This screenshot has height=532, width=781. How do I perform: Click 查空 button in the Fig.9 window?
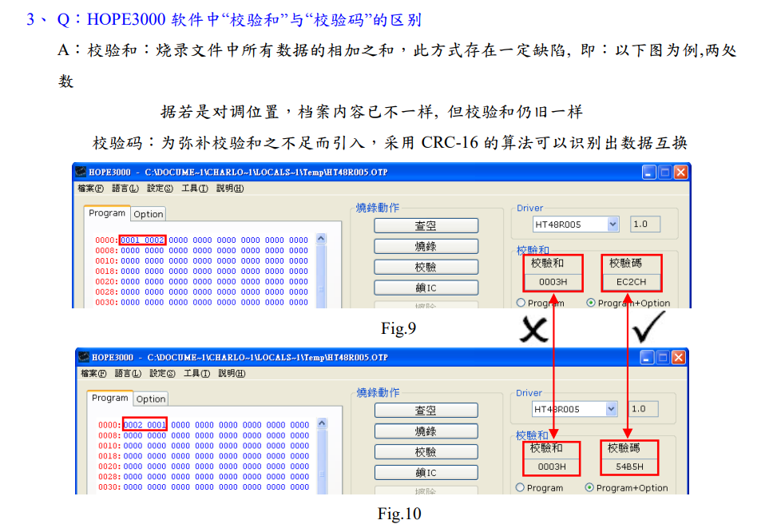point(426,225)
